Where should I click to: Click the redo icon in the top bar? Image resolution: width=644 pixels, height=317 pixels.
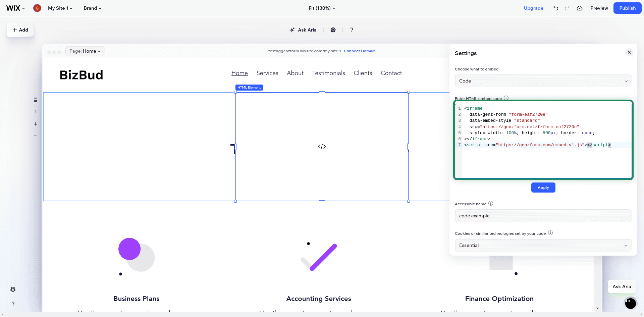pyautogui.click(x=567, y=8)
